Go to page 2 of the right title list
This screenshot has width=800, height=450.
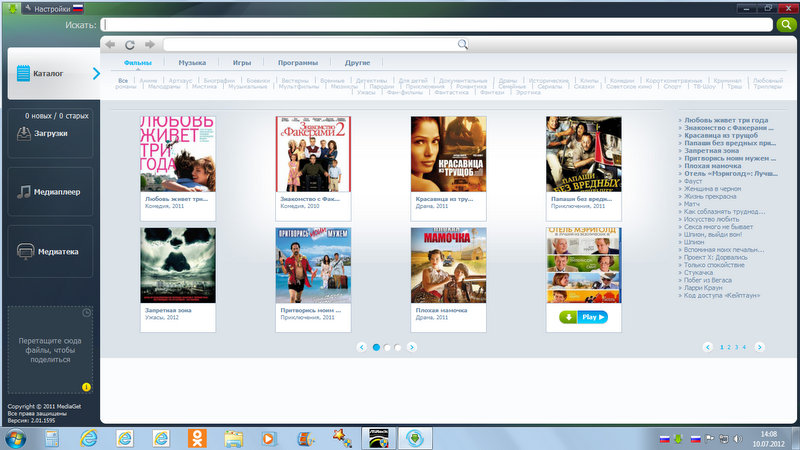pyautogui.click(x=729, y=347)
